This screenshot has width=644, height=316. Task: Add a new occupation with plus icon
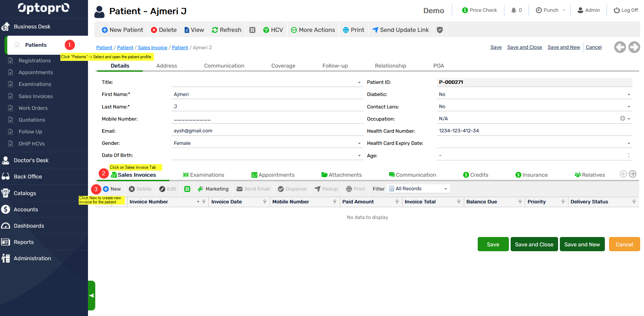622,119
